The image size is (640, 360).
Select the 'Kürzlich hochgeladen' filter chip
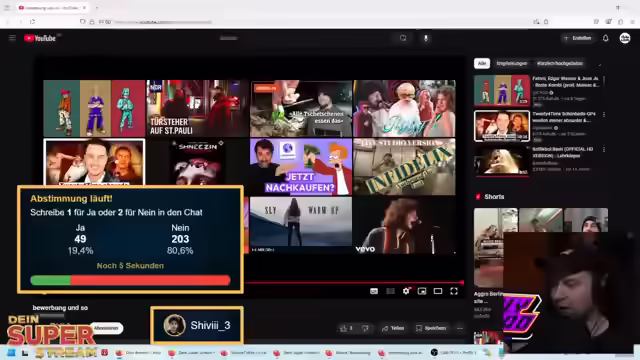pyautogui.click(x=560, y=63)
